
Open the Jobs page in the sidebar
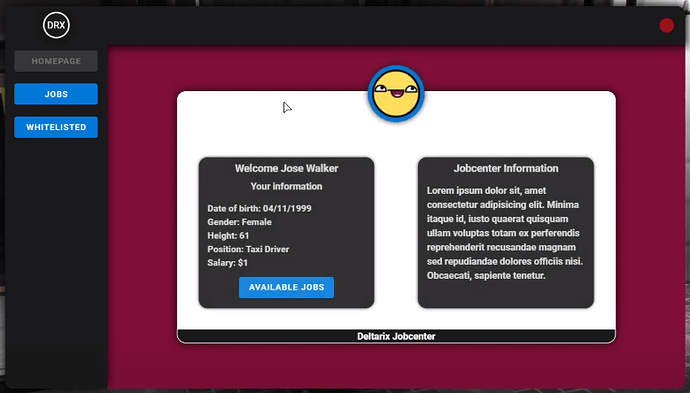56,94
